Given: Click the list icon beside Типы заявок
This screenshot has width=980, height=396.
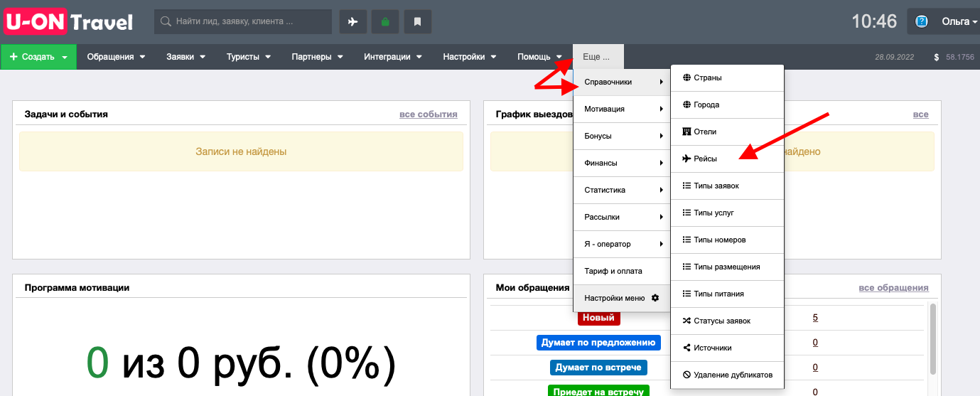Looking at the screenshot, I should pyautogui.click(x=686, y=186).
